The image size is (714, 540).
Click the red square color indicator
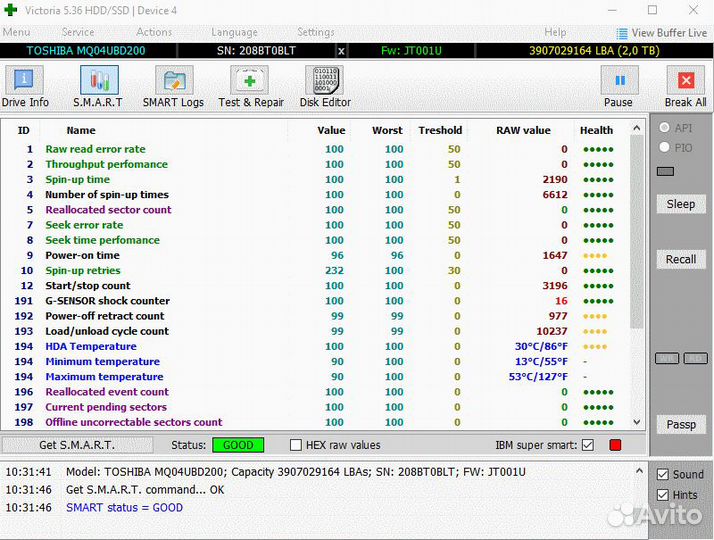click(x=615, y=445)
